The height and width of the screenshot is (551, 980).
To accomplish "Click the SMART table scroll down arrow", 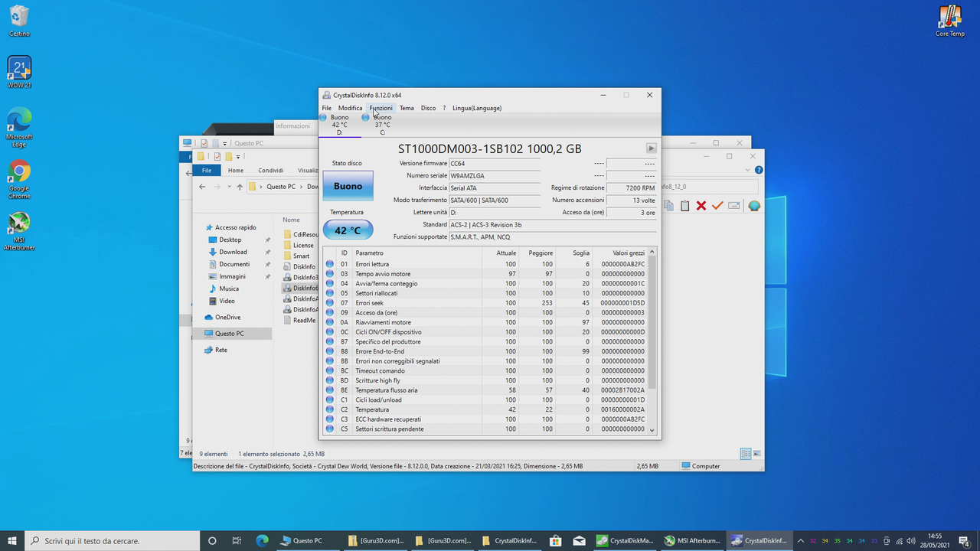I will tap(652, 430).
